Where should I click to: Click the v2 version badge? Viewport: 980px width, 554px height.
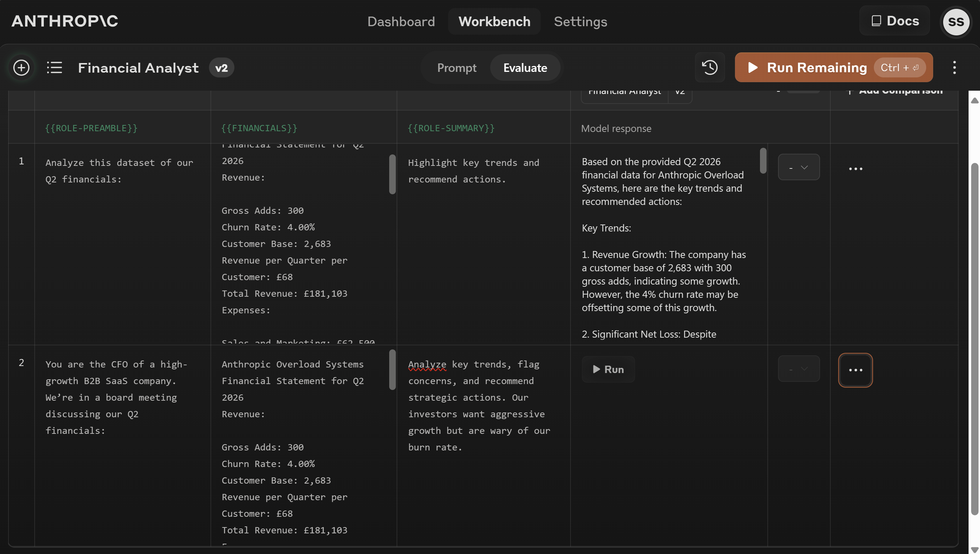[x=222, y=68]
